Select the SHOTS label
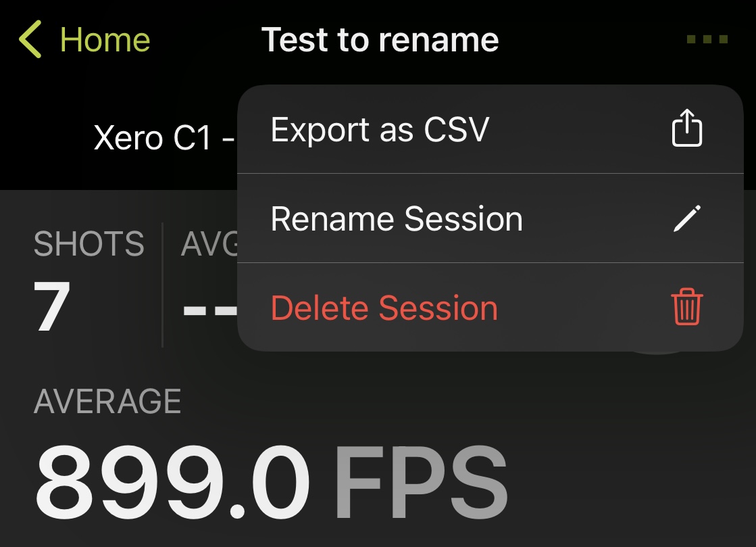756x547 pixels. pyautogui.click(x=89, y=243)
